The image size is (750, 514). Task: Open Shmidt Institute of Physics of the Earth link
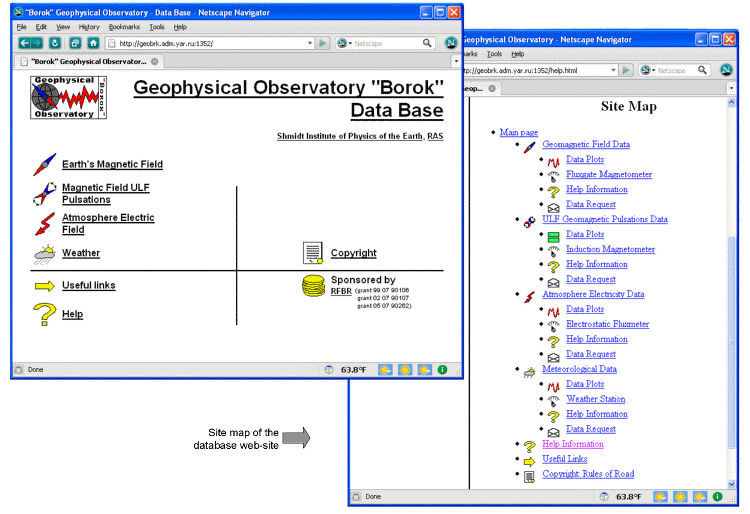[350, 136]
